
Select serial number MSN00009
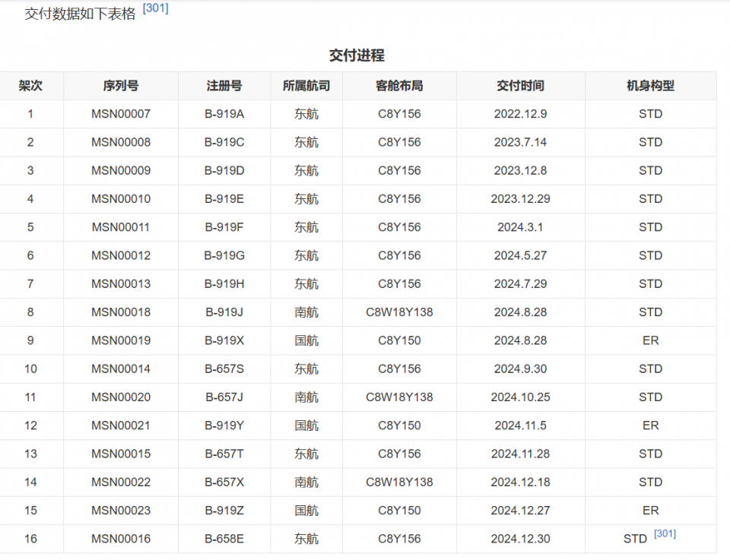pos(121,171)
